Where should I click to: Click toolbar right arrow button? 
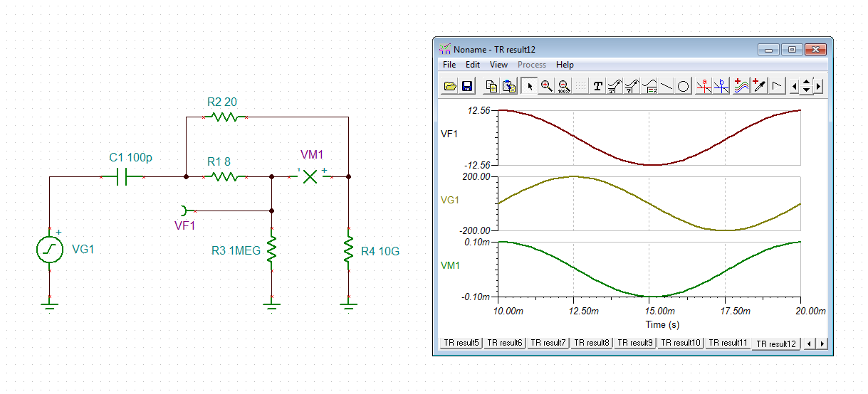[819, 86]
